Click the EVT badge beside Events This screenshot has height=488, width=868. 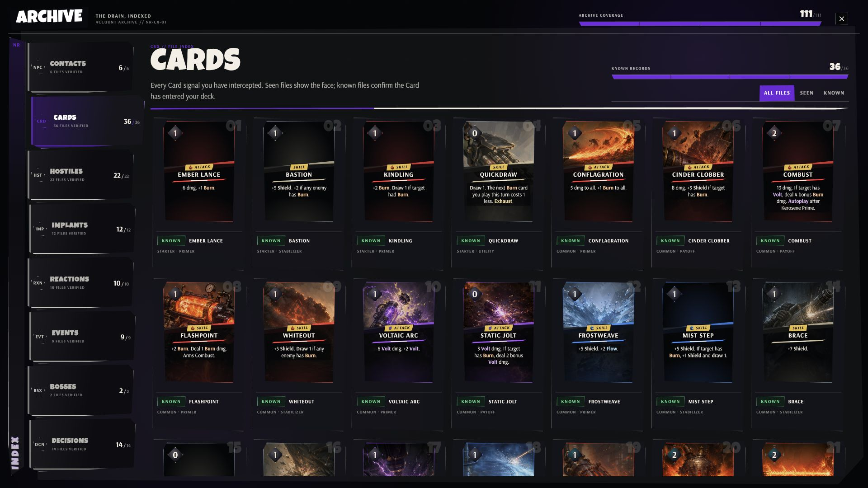[x=40, y=337]
